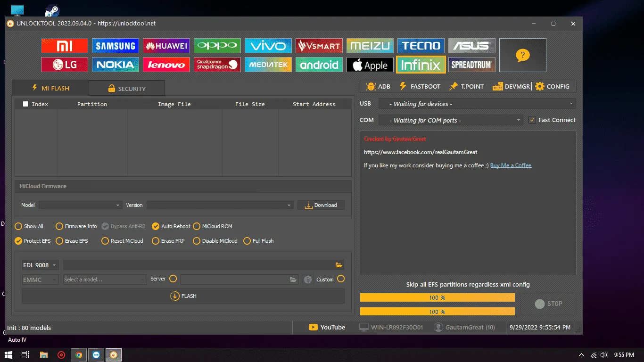Open the ADB toolbar item

pos(378,86)
